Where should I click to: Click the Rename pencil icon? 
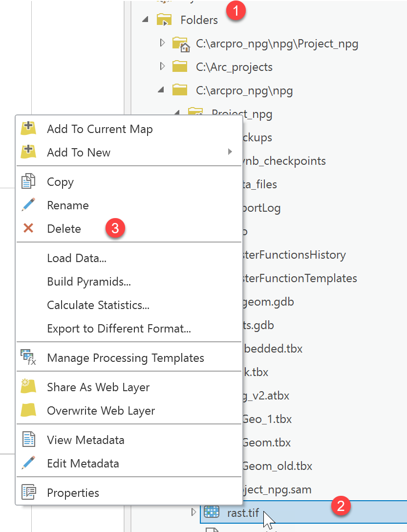click(28, 205)
